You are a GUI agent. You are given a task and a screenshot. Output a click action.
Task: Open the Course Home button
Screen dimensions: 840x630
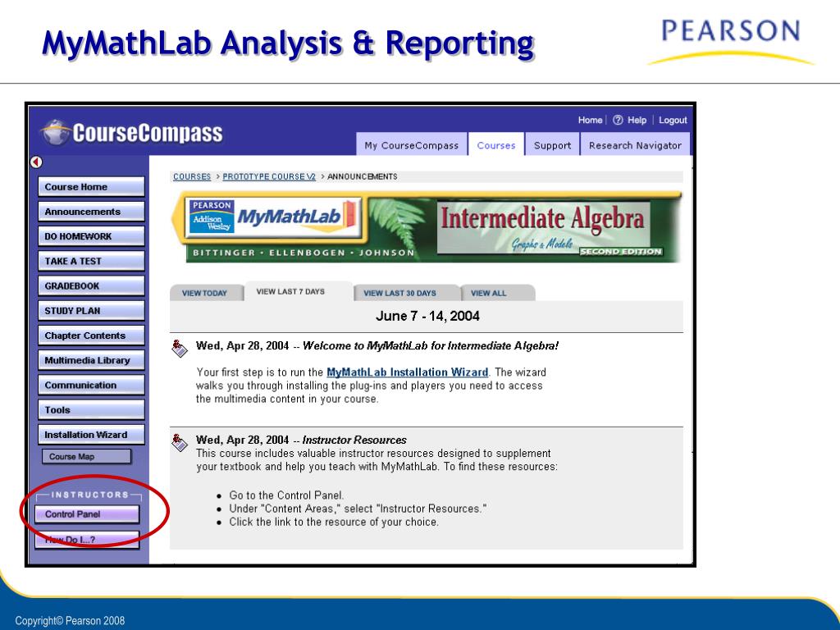click(x=91, y=187)
